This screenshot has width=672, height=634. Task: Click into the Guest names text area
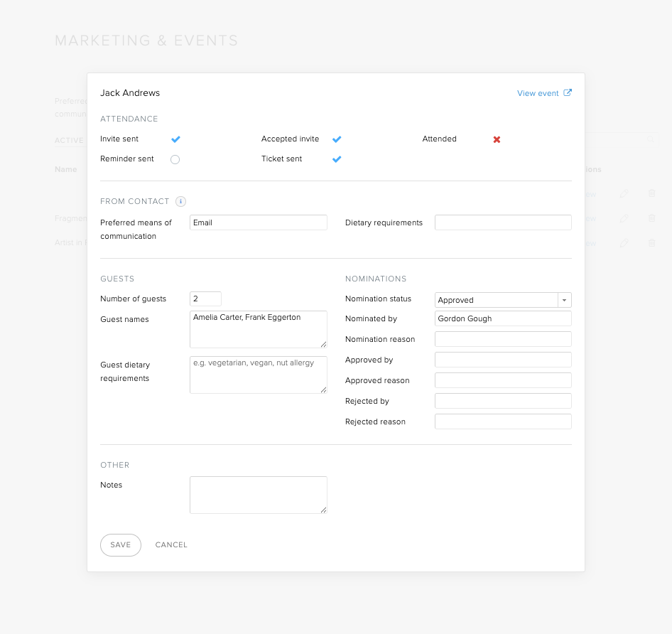259,330
